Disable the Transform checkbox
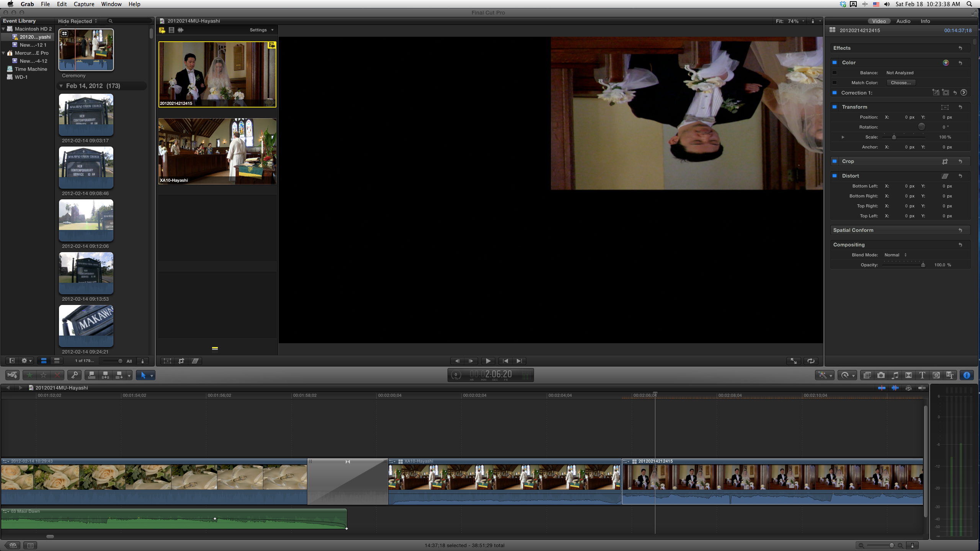Image resolution: width=980 pixels, height=551 pixels. [835, 107]
